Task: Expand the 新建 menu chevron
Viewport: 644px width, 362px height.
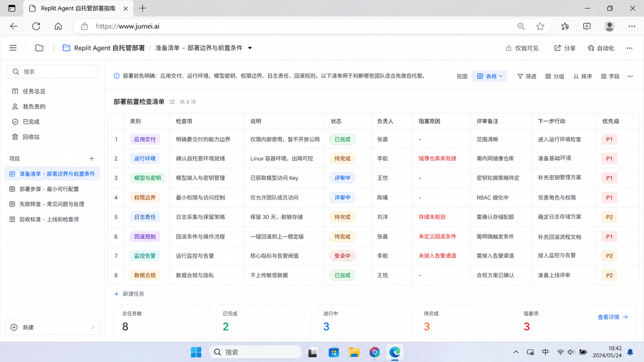Action: (x=93, y=327)
